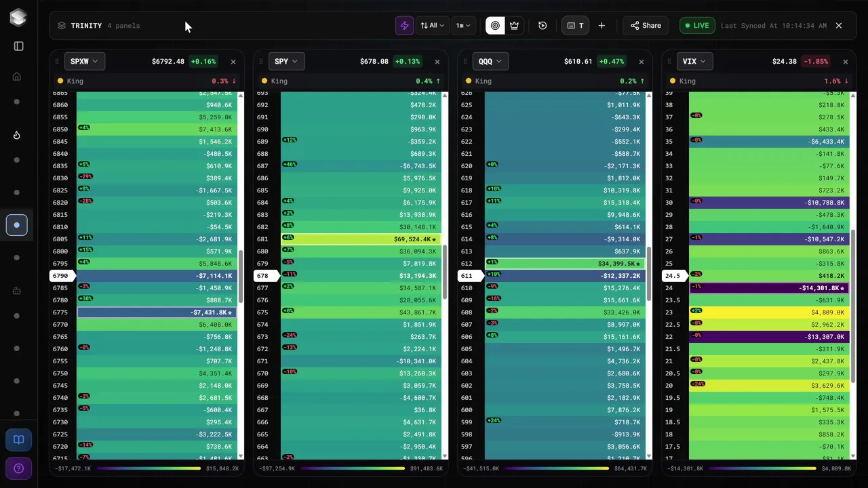Open the All sort dropdown

[x=433, y=26]
